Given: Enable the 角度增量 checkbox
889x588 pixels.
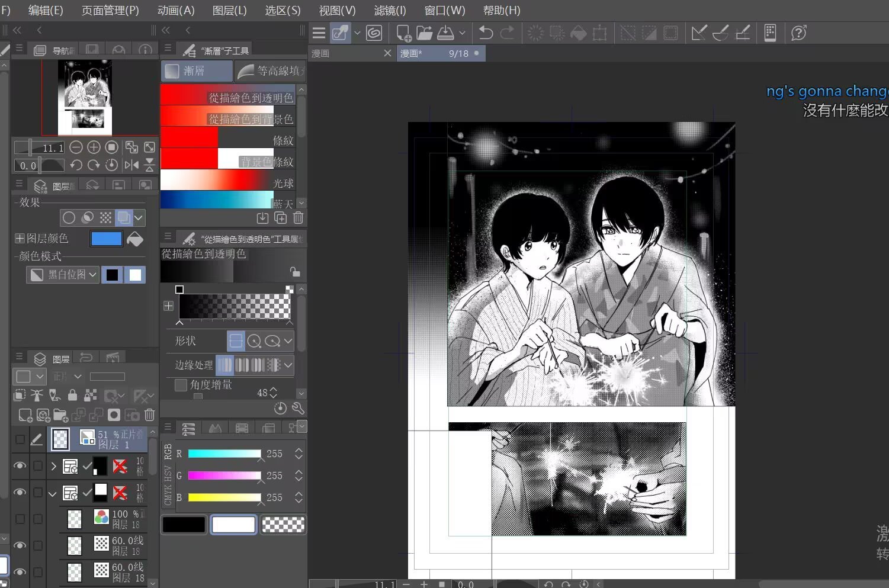Looking at the screenshot, I should click(181, 385).
